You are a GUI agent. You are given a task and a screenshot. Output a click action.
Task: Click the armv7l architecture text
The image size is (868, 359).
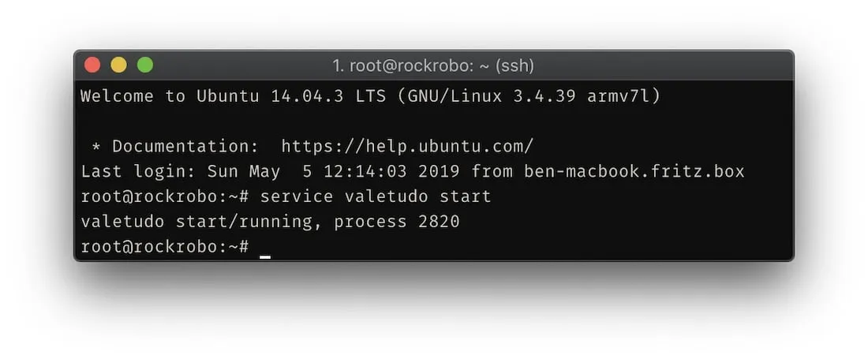click(x=623, y=97)
